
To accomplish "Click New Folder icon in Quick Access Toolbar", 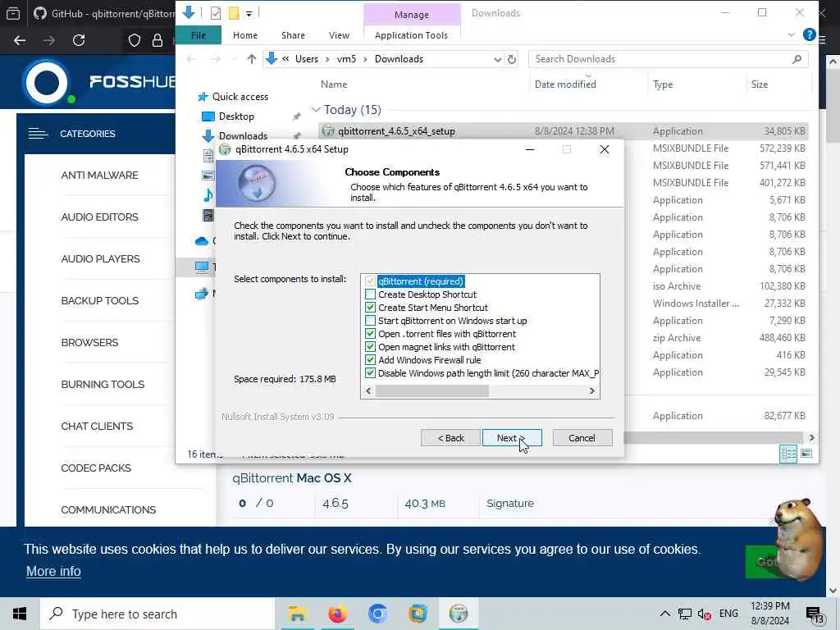I will coord(234,13).
